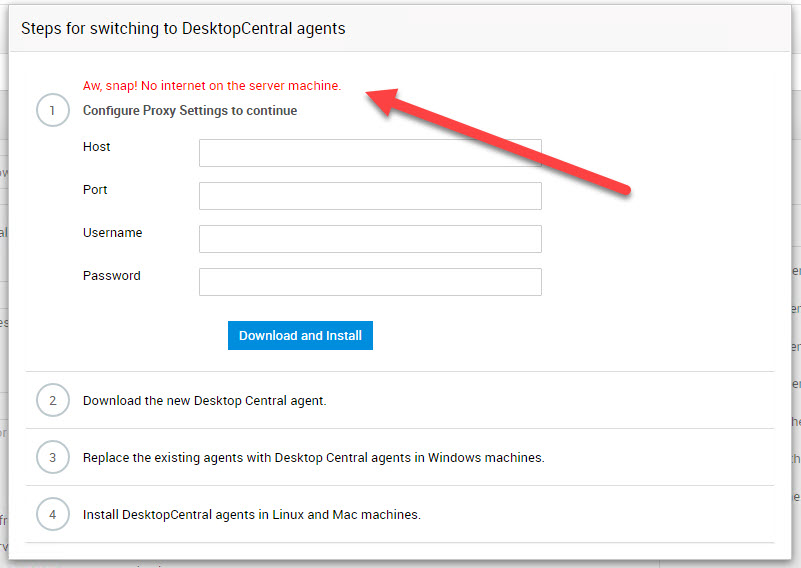Click the Download and Install button
This screenshot has width=801, height=568.
tap(300, 336)
